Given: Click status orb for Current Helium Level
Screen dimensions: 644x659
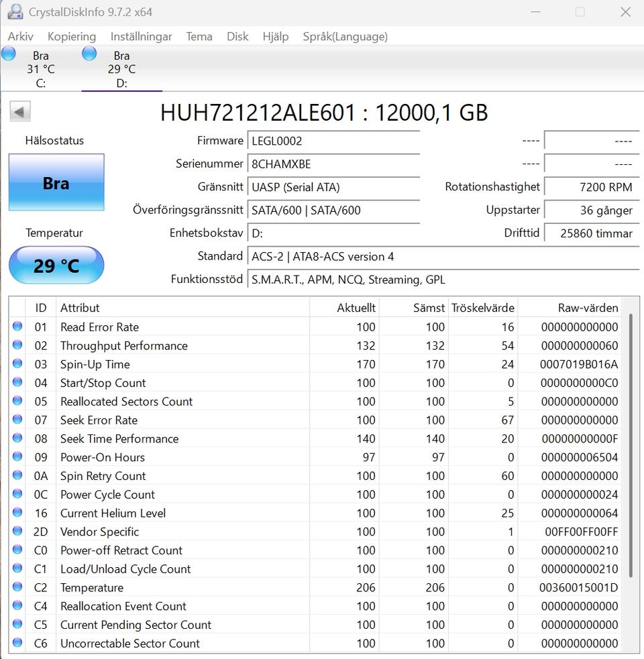Looking at the screenshot, I should point(17,513).
